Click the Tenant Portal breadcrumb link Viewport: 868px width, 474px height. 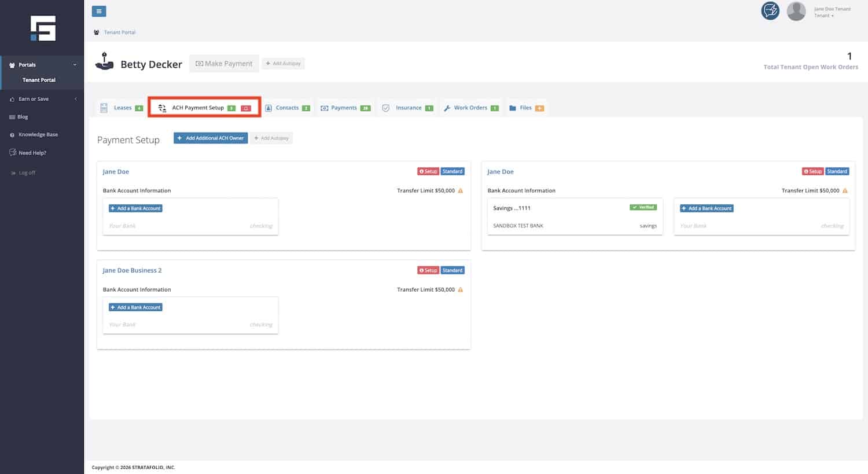click(x=120, y=32)
